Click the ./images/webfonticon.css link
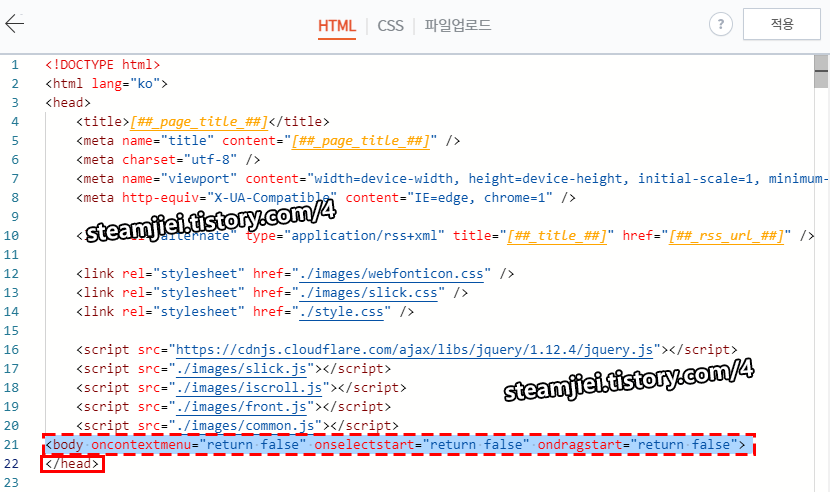The image size is (830, 492). (x=391, y=274)
